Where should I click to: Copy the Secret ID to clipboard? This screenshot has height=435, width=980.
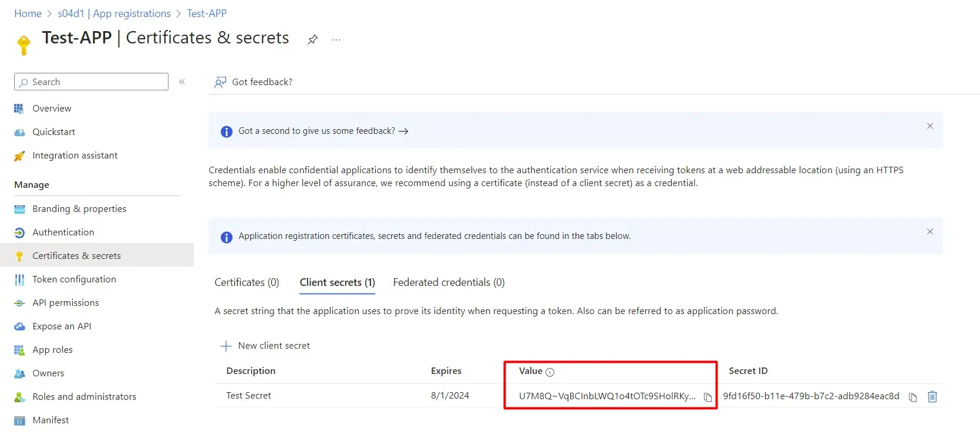tap(912, 397)
